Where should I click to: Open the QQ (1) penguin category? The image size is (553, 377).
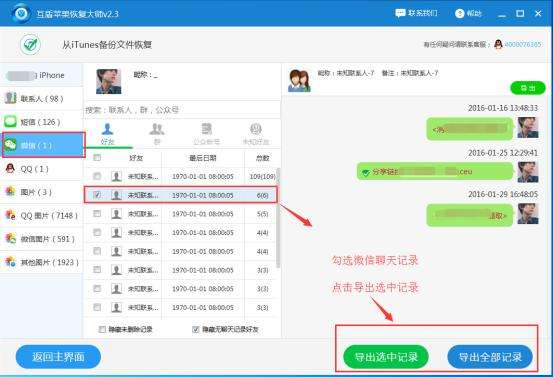41,169
